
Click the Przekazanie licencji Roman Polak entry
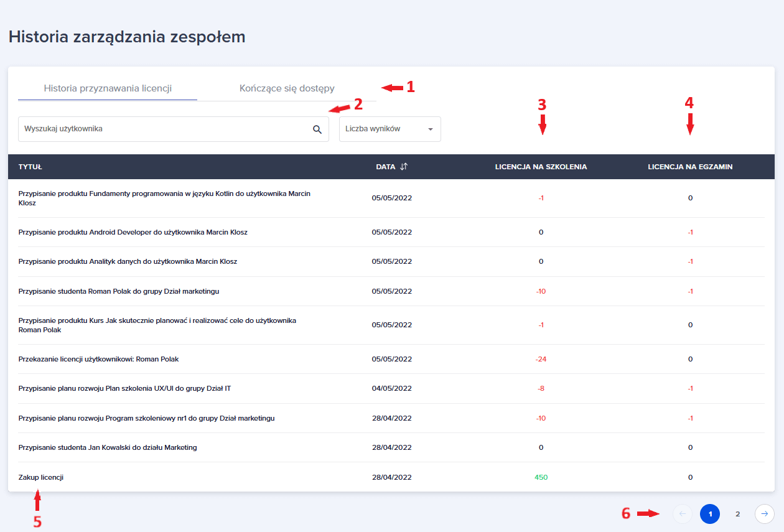point(98,359)
